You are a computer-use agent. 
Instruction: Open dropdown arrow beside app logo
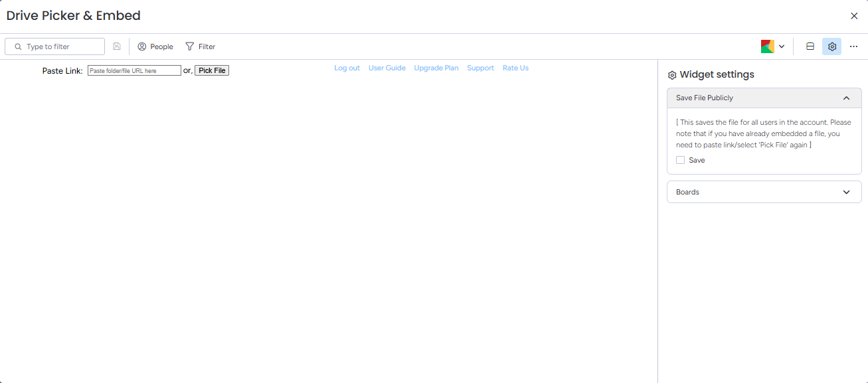(782, 46)
